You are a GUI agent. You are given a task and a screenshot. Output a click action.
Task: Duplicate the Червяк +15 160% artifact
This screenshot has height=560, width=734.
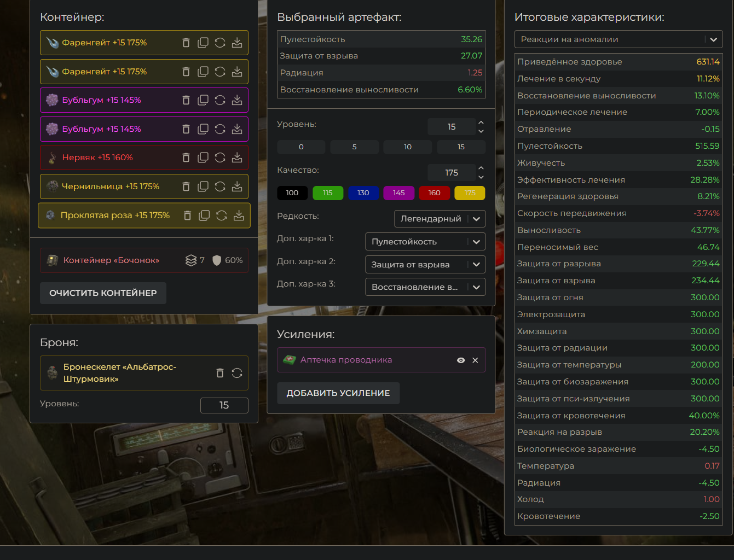tap(203, 157)
